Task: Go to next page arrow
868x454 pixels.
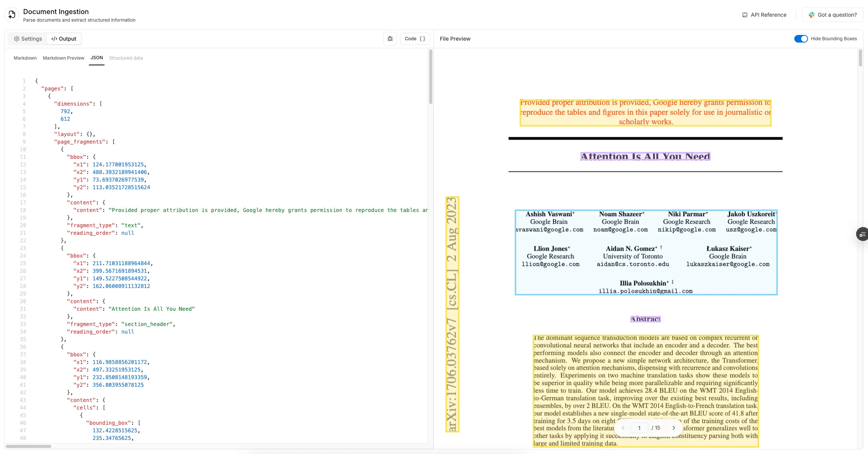Action: pyautogui.click(x=674, y=428)
